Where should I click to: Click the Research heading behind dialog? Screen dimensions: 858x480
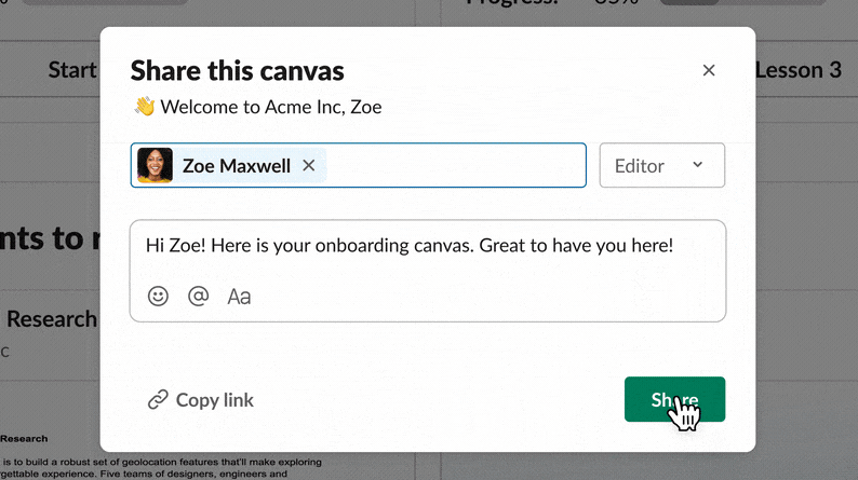tap(52, 319)
